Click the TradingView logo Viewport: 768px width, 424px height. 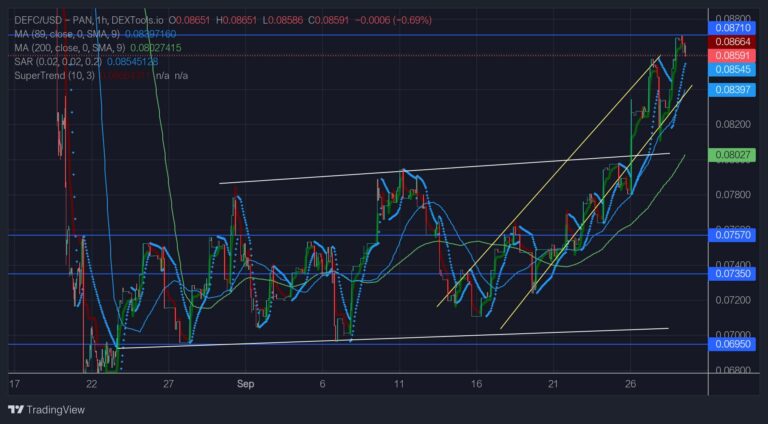[47, 410]
